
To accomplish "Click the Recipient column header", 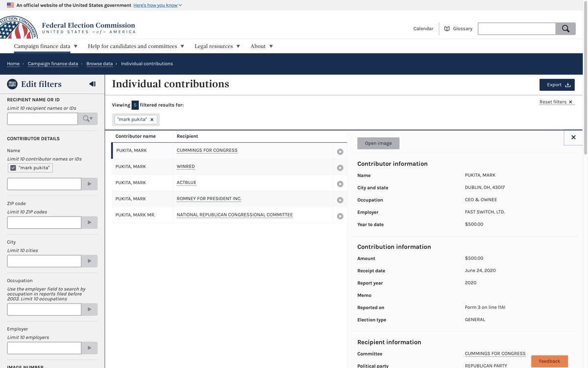I will pyautogui.click(x=187, y=136).
